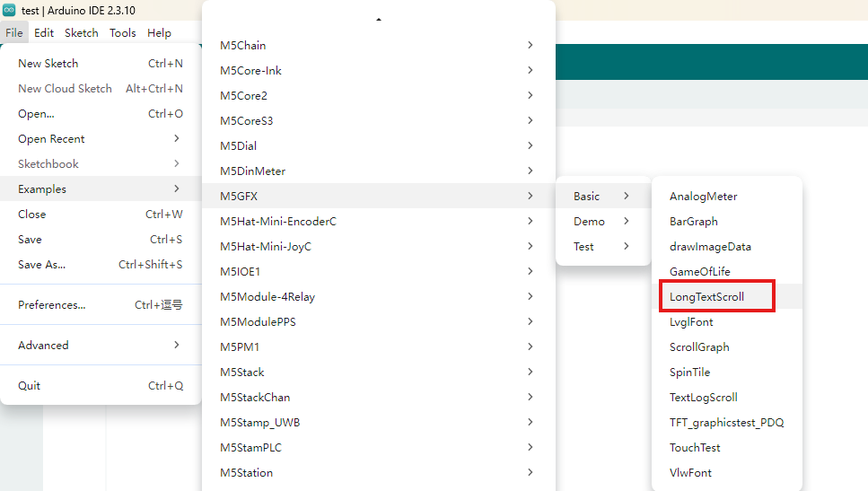The height and width of the screenshot is (491, 868).
Task: Expand the M5Hat-Mini-JoyC examples
Action: point(379,246)
